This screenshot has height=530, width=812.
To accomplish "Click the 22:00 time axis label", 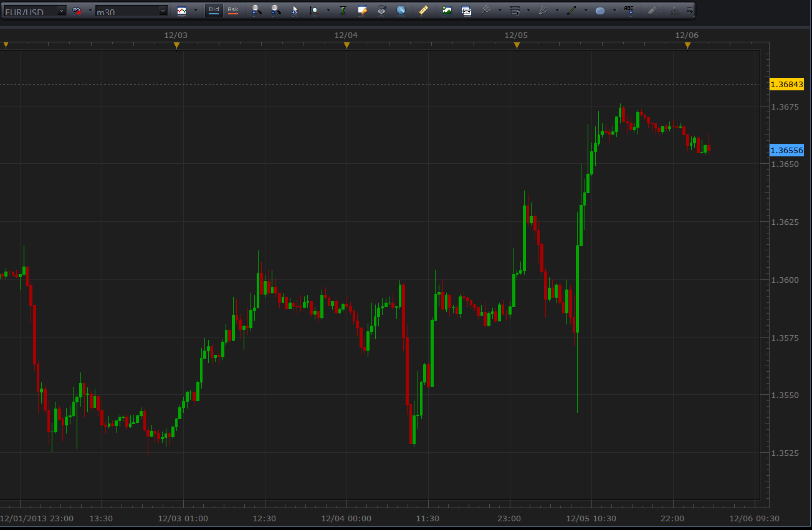I will (x=673, y=518).
